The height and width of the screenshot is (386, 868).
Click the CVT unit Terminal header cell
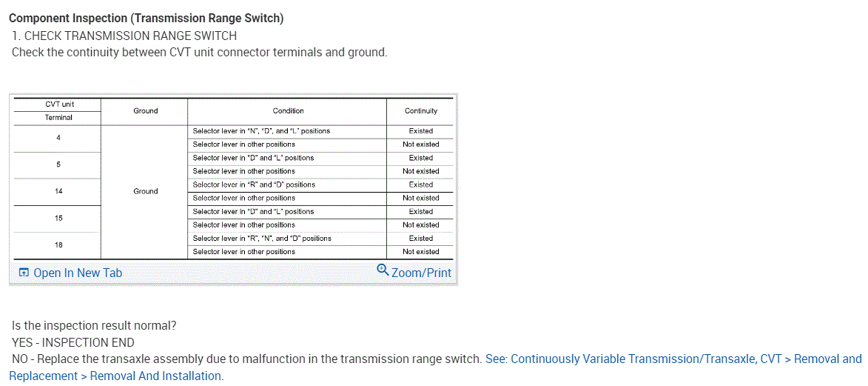58,111
